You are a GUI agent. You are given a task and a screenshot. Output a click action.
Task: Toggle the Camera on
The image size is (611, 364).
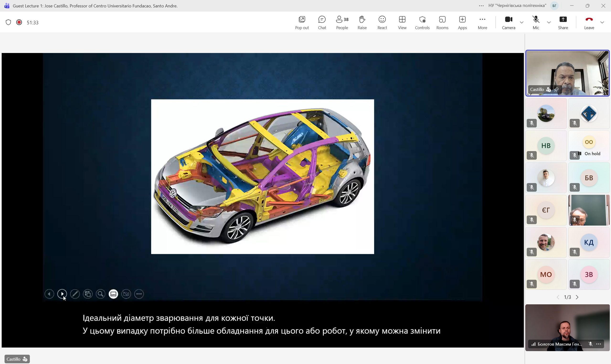point(508,22)
